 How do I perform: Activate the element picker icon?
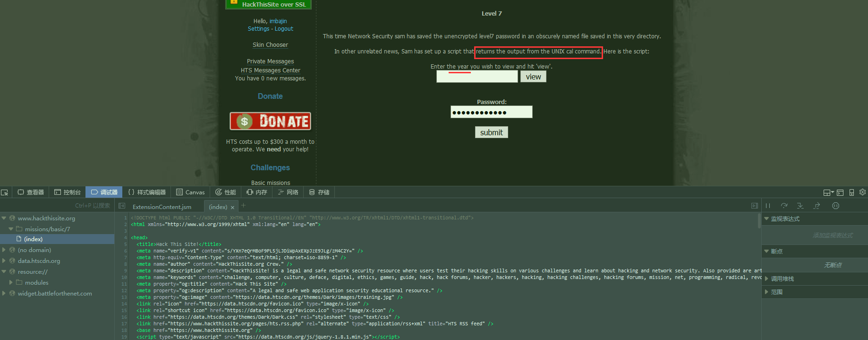click(5, 192)
